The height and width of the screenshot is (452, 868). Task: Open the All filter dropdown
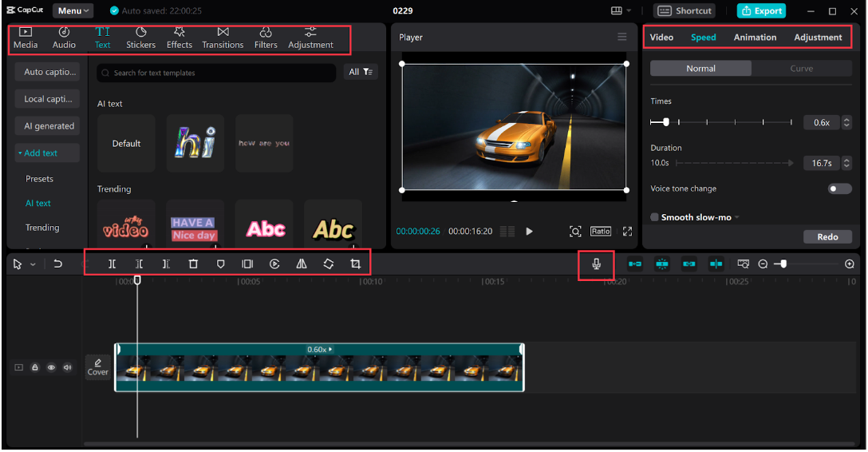click(x=361, y=72)
